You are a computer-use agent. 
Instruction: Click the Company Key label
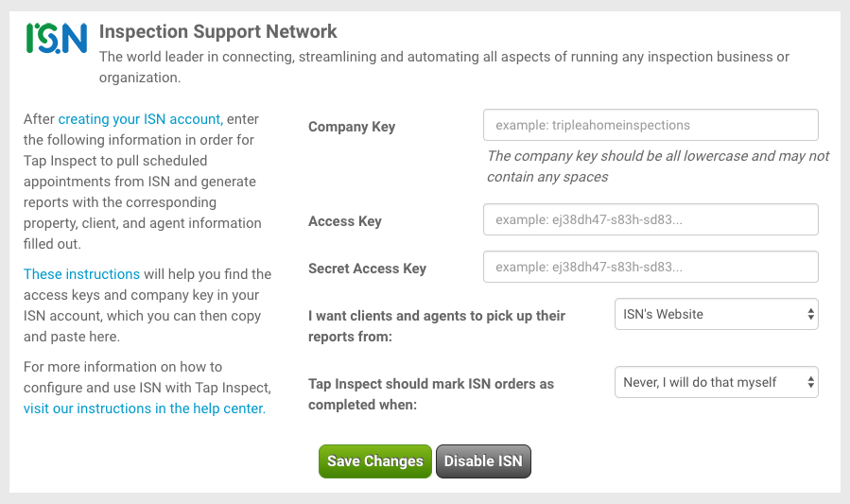click(352, 127)
